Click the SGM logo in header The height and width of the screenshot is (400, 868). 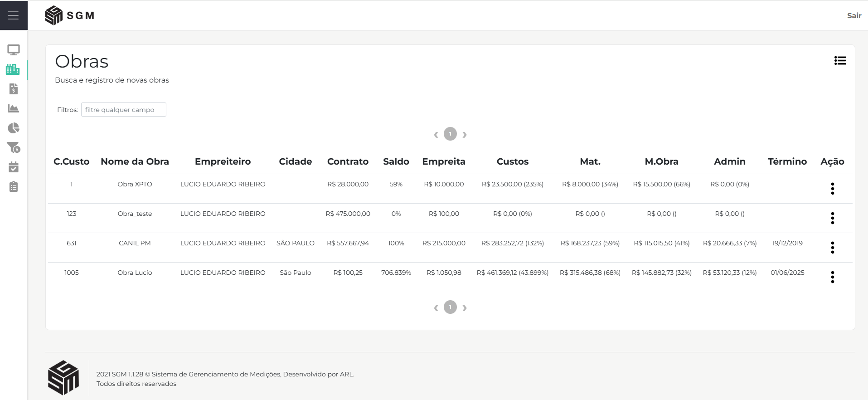coord(70,15)
